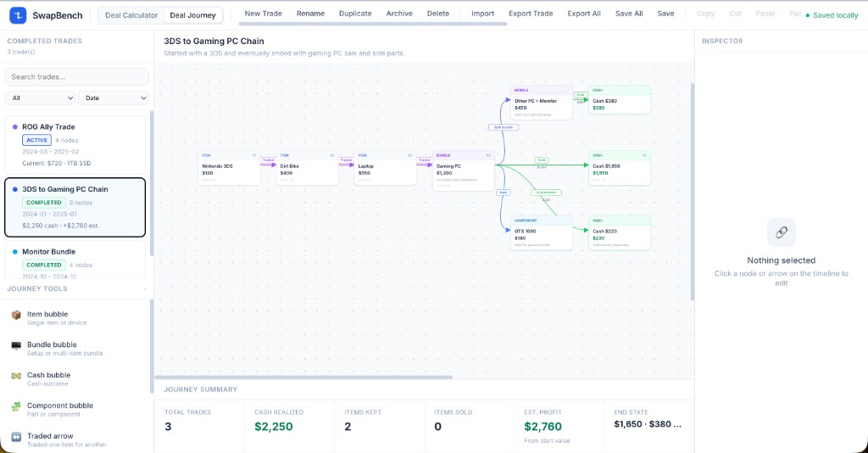
Task: Switch to the Deal Journey tab
Action: pos(192,15)
